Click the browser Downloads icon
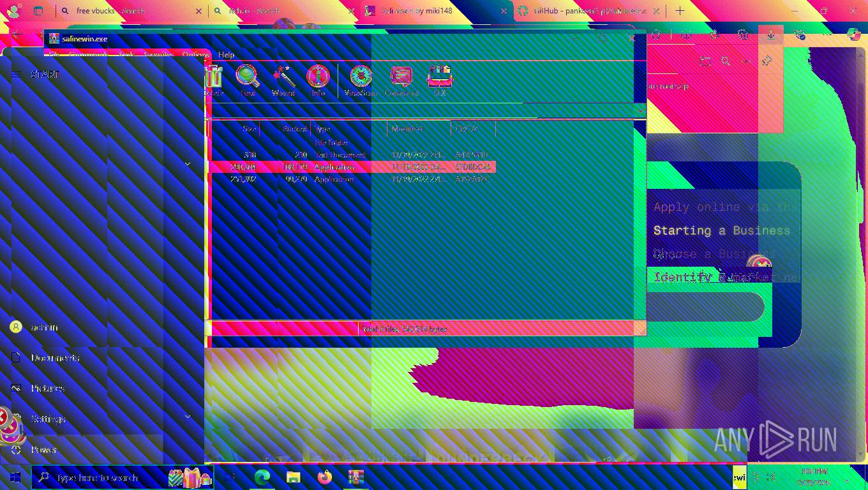Image resolution: width=868 pixels, height=490 pixels. [771, 35]
